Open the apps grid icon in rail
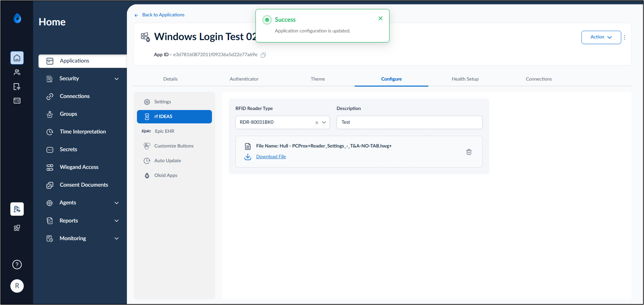Screen dimensions: 644x305 17,228
